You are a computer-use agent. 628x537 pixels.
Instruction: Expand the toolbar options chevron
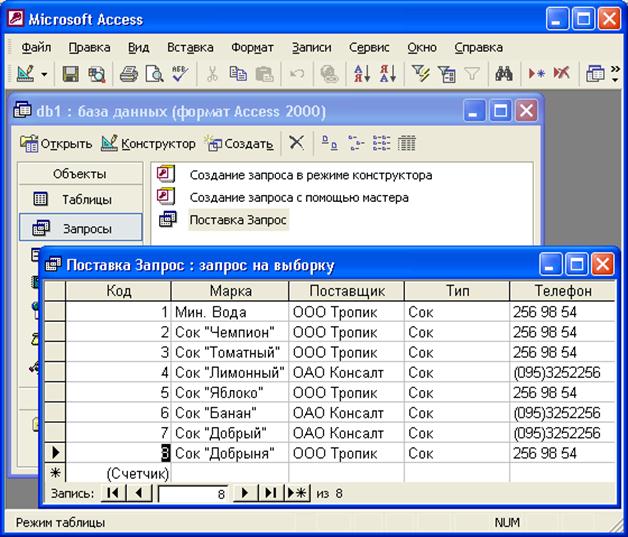(616, 74)
